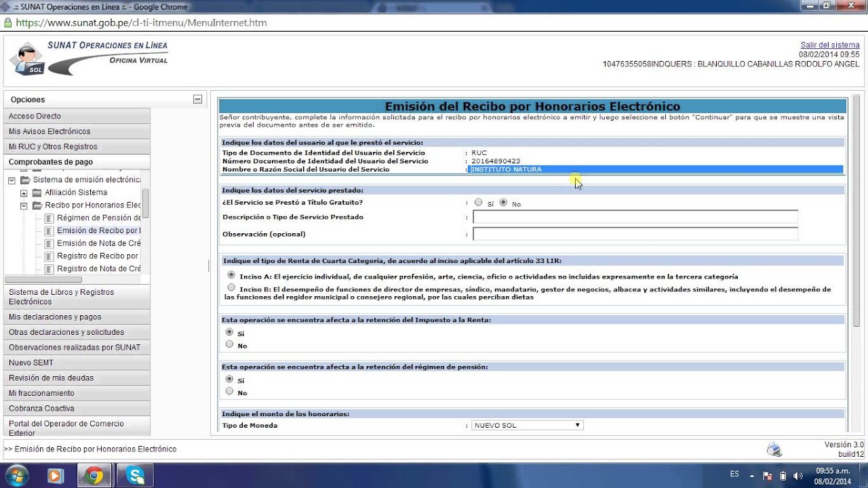Click the secure padlock icon in address bar

tap(8, 22)
